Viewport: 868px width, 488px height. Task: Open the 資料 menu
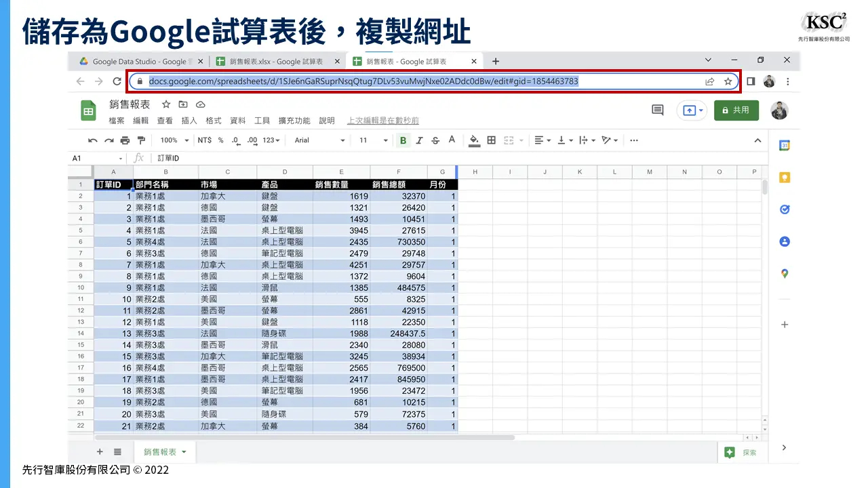pyautogui.click(x=238, y=121)
